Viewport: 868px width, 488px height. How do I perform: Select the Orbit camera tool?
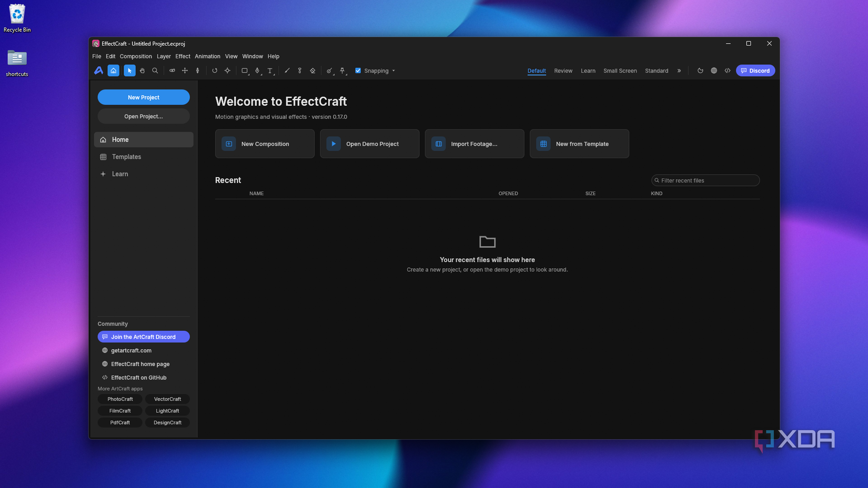tap(172, 70)
